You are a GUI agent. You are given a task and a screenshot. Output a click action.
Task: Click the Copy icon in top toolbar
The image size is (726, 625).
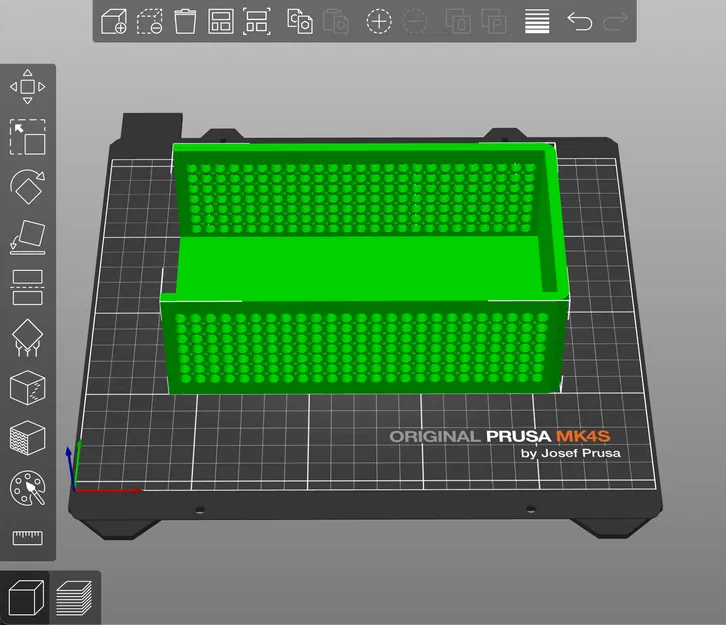point(300,21)
